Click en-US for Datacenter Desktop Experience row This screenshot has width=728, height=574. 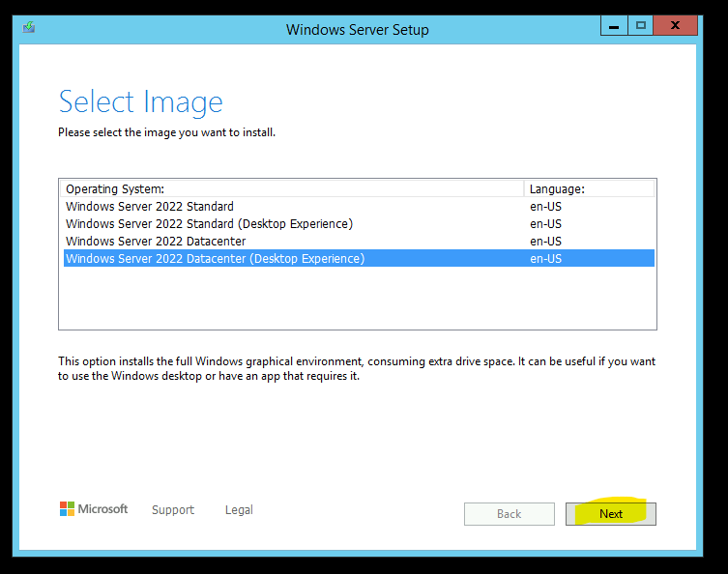pos(545,258)
